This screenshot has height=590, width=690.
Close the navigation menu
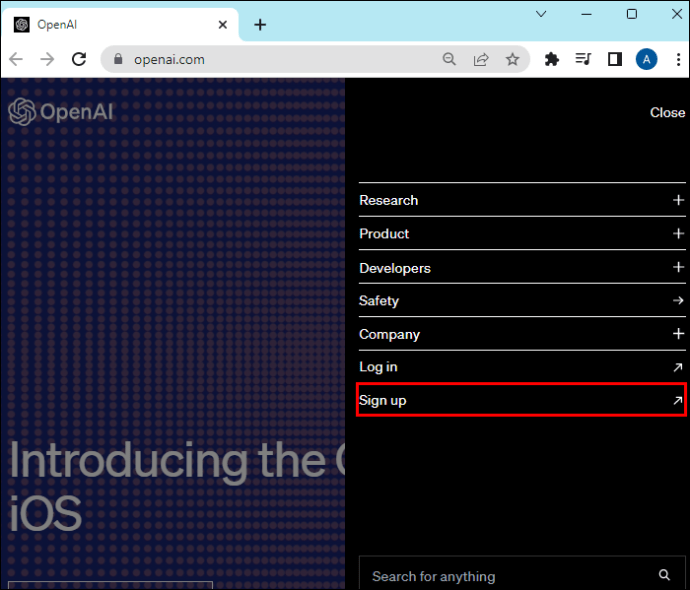[667, 113]
